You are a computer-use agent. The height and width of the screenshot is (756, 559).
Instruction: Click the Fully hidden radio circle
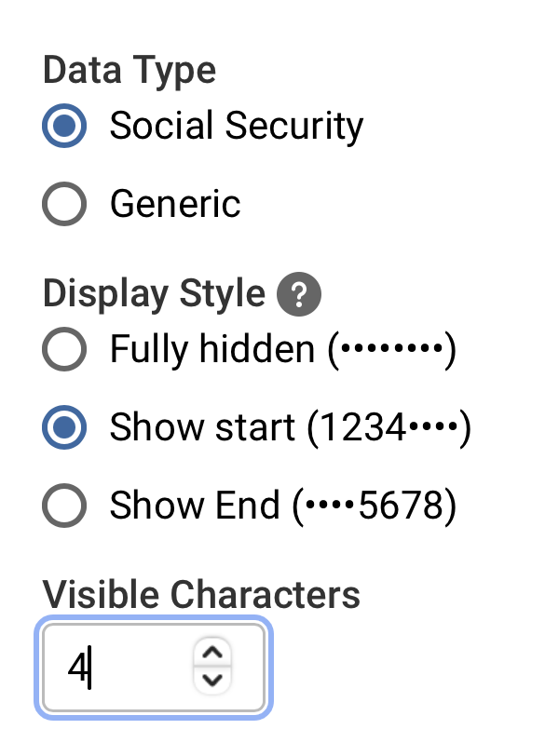click(x=63, y=351)
